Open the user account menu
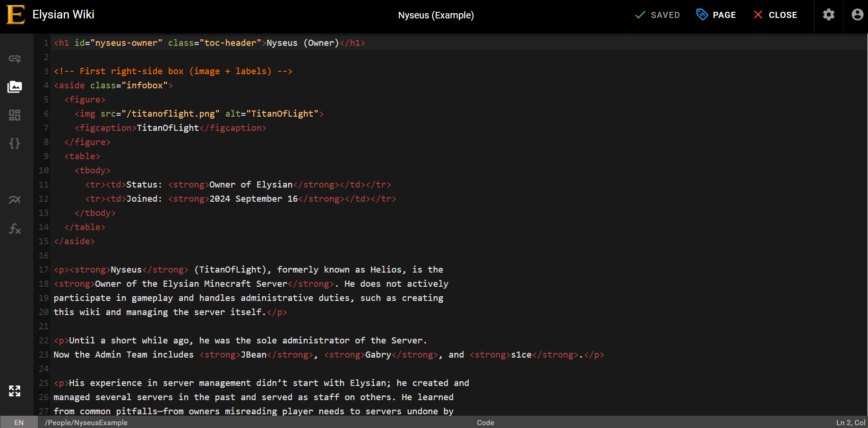 pyautogui.click(x=857, y=15)
